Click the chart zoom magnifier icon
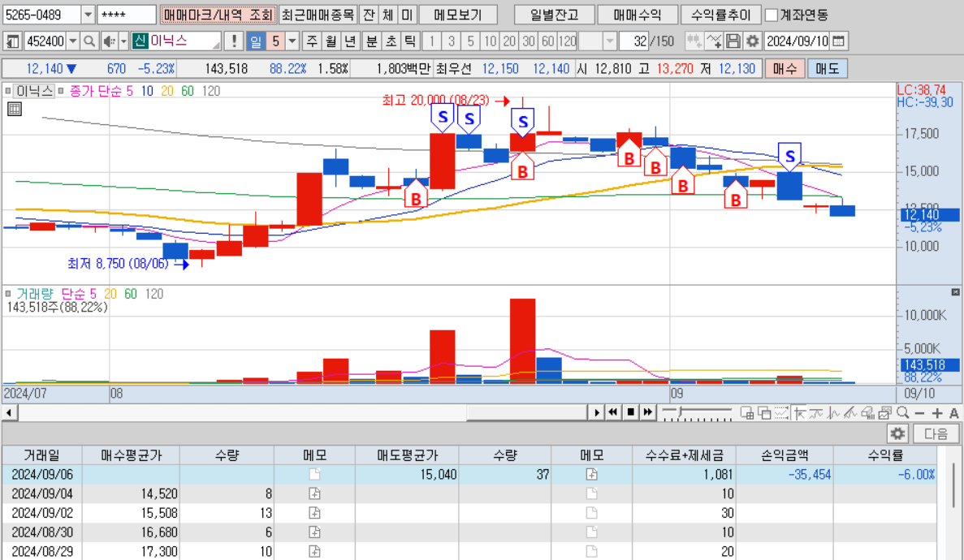The width and height of the screenshot is (964, 560). 902,412
